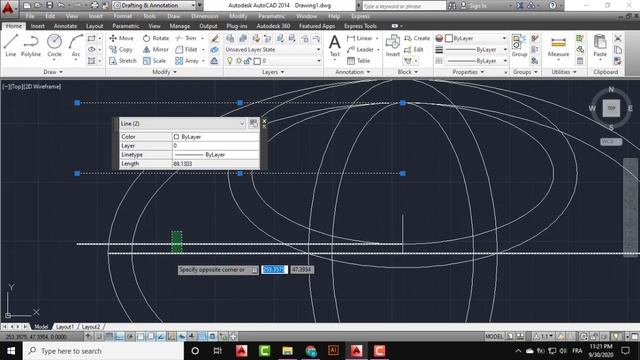Choose the Leader tool
The height and width of the screenshot is (360, 640).
tap(360, 49)
